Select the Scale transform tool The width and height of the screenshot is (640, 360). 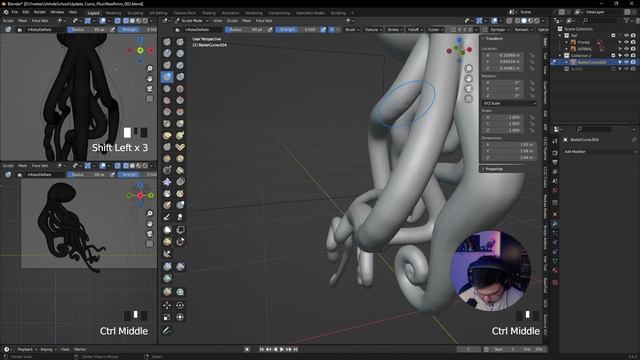(x=167, y=317)
